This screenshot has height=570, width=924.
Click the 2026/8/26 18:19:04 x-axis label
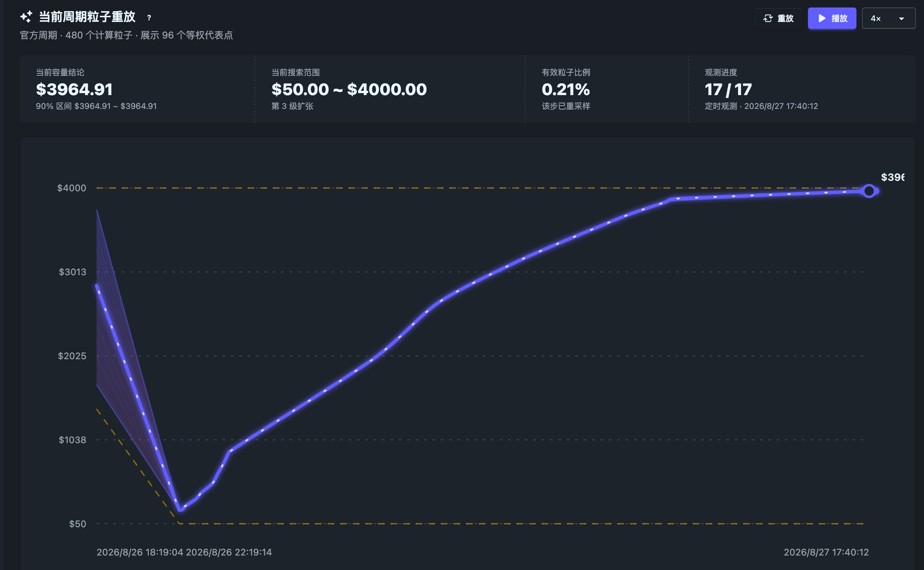(140, 552)
